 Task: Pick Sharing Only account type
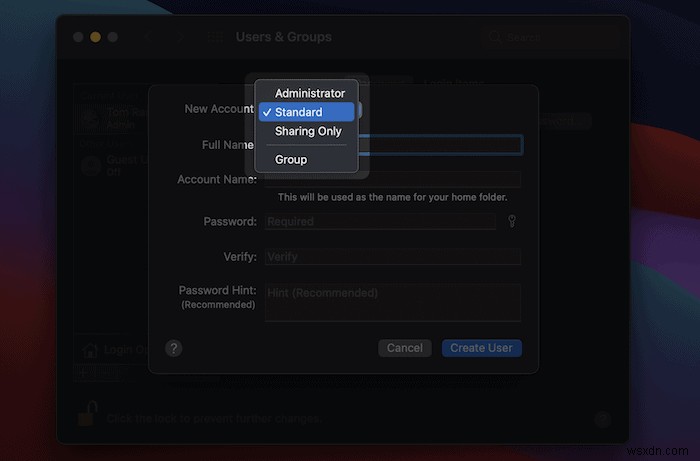coord(306,131)
